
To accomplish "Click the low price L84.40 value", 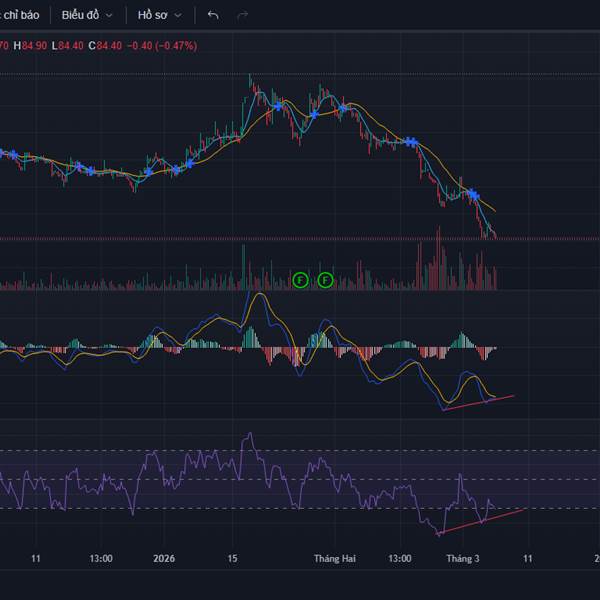I will pos(69,46).
